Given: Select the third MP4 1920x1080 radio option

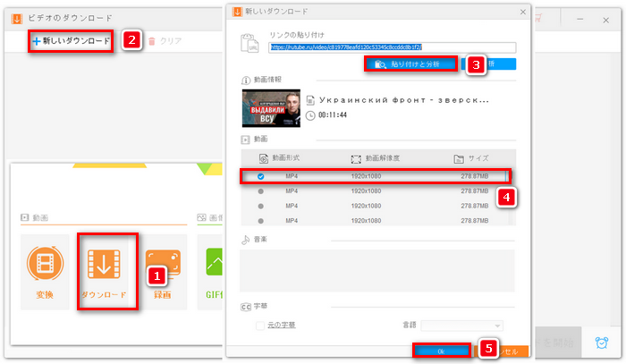Looking at the screenshot, I should [x=261, y=206].
